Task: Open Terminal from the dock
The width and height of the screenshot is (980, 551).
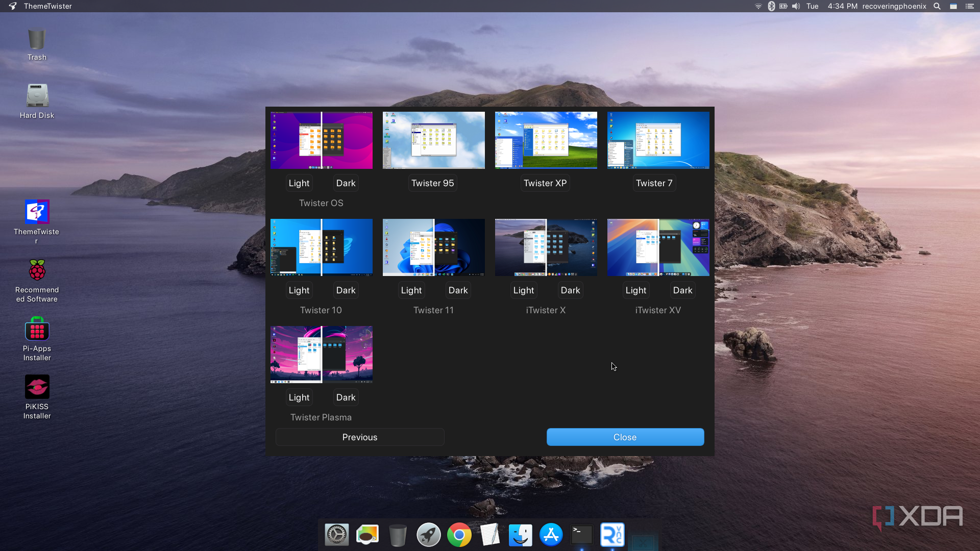Action: (582, 535)
